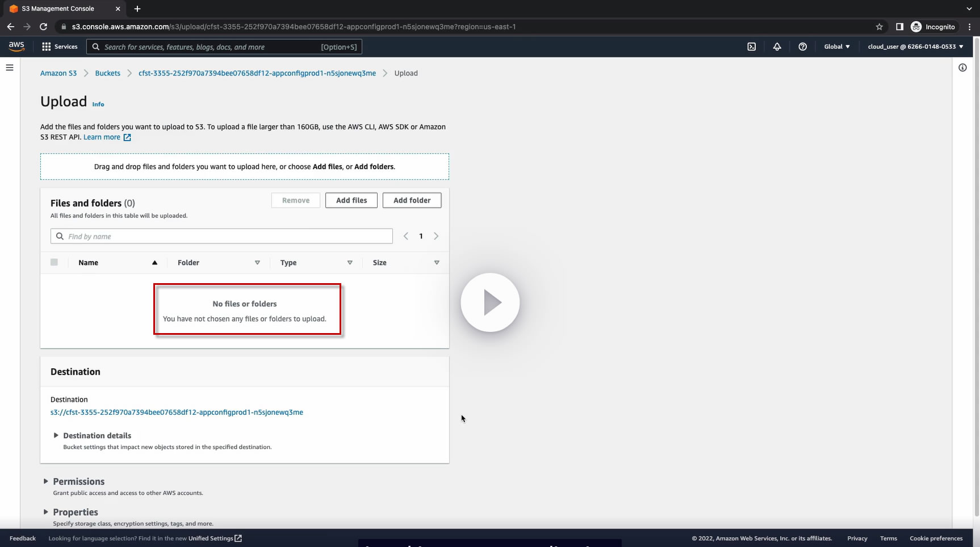Go to previous page of files table

pos(406,236)
